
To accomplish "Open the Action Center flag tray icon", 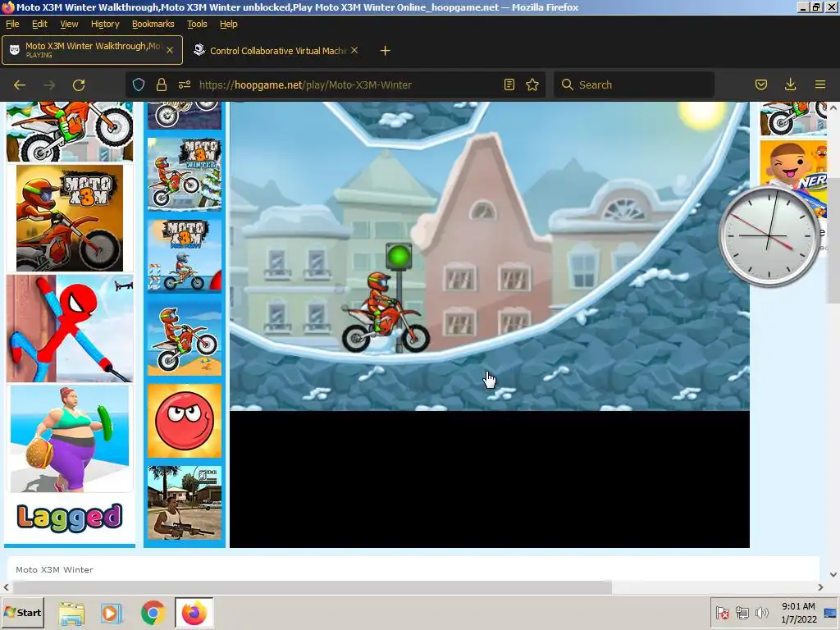I will pos(723,612).
